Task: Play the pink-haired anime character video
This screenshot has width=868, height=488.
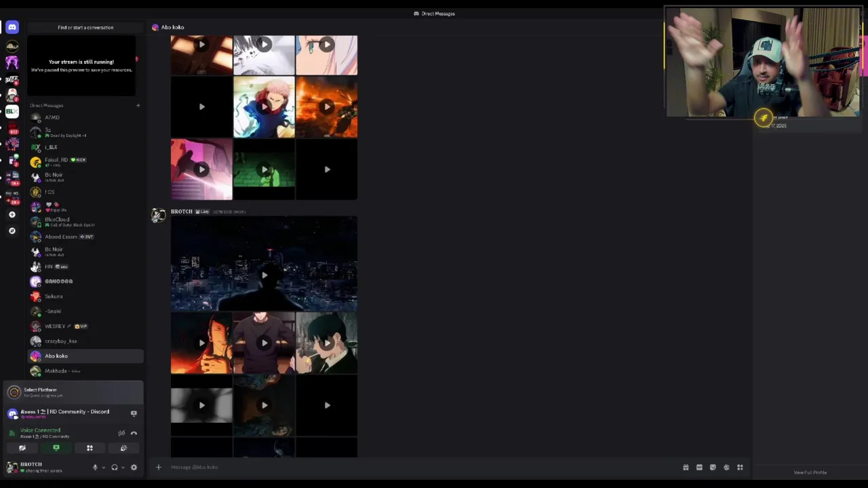Action: click(x=264, y=107)
